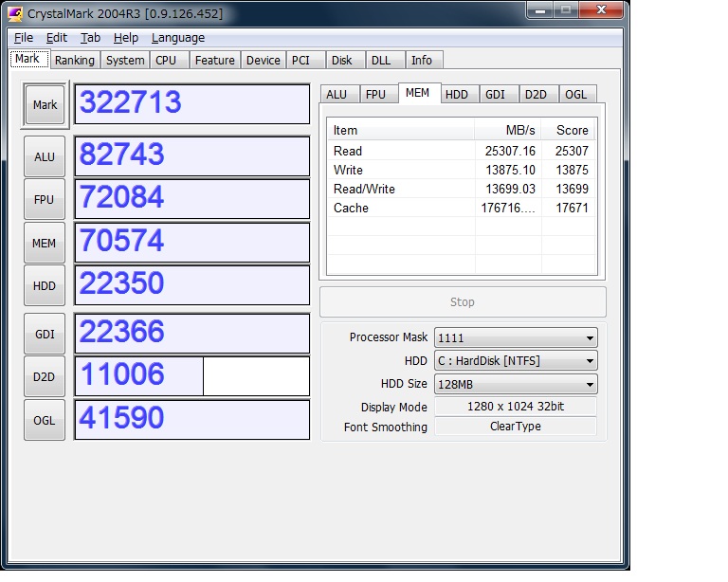Show GDI results detail tab
This screenshot has width=728, height=582.
point(499,94)
